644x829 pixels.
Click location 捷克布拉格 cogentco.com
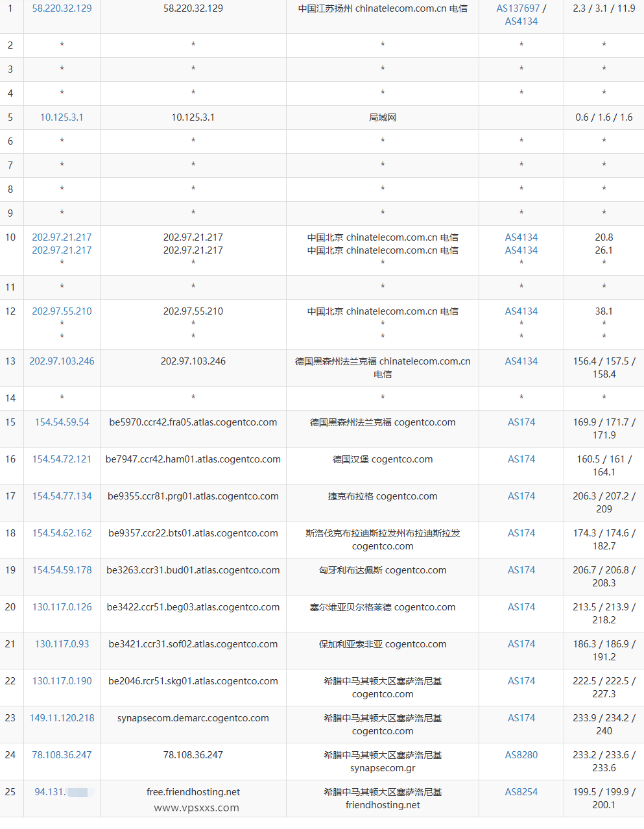click(x=383, y=496)
